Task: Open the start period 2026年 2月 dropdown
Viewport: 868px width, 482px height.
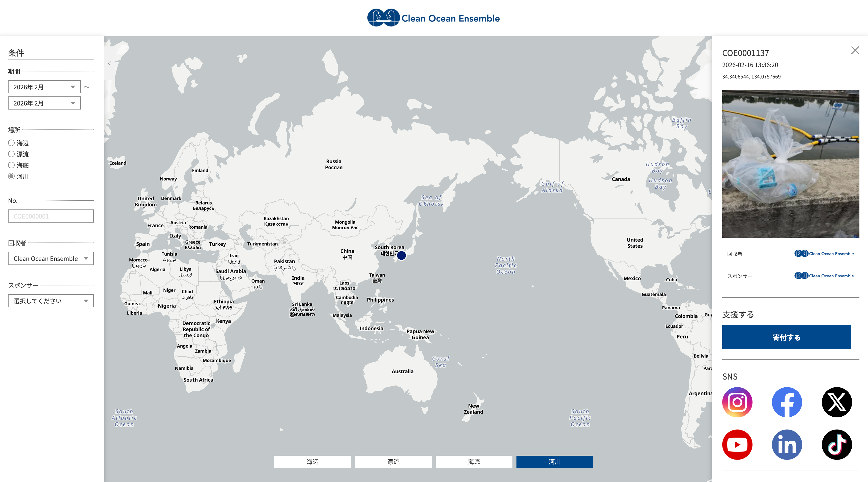Action: pos(44,87)
